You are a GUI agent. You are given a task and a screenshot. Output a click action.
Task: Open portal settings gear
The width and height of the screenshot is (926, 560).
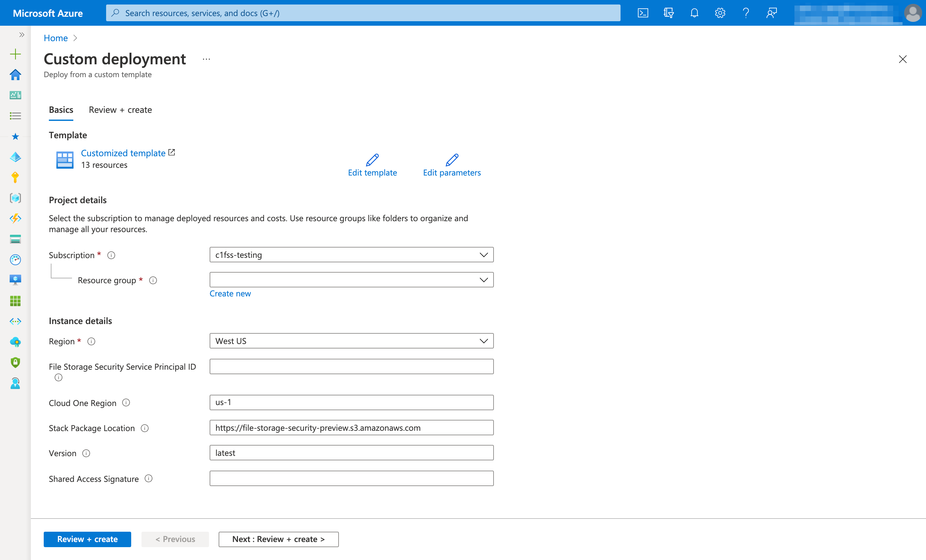pos(720,13)
